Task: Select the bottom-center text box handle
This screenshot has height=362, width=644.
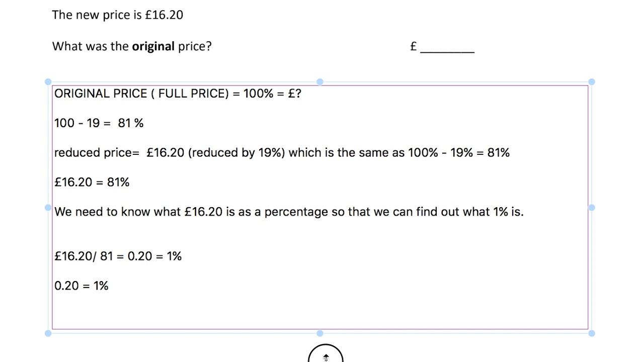Action: 319,333
